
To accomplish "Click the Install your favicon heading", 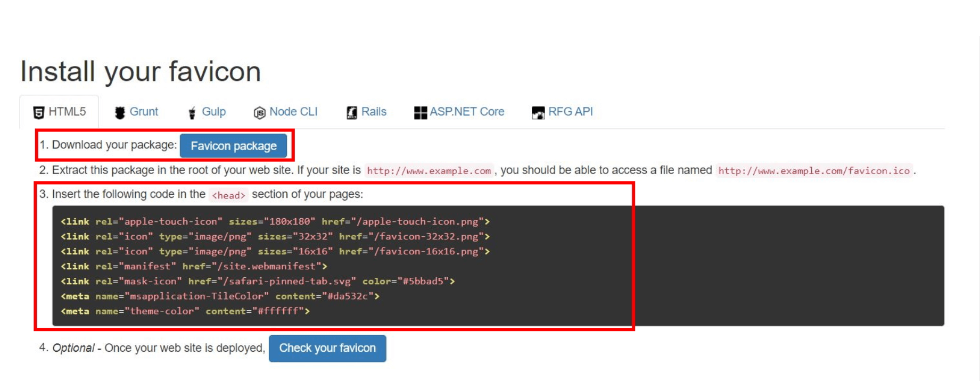I will (x=141, y=71).
